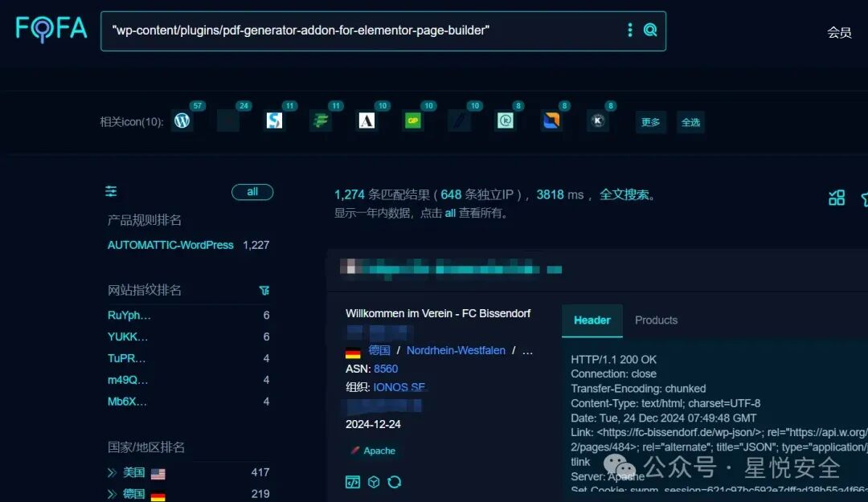Screen dimensions: 868x502
Task: Click the all link to view all data
Action: click(x=450, y=213)
